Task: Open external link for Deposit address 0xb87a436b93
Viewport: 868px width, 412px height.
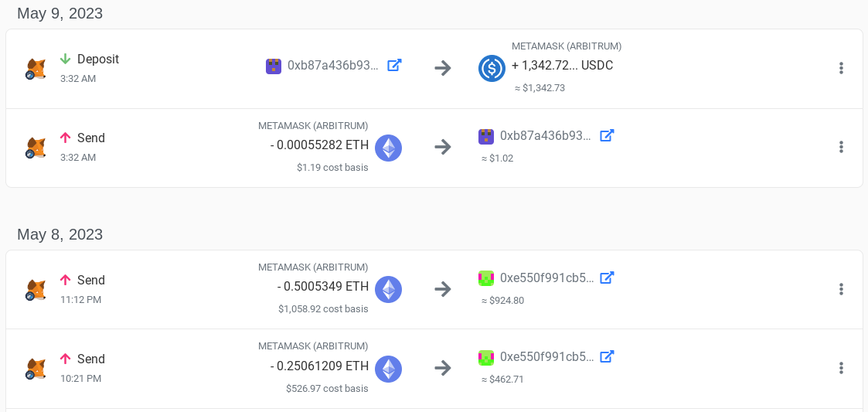Action: coord(394,66)
